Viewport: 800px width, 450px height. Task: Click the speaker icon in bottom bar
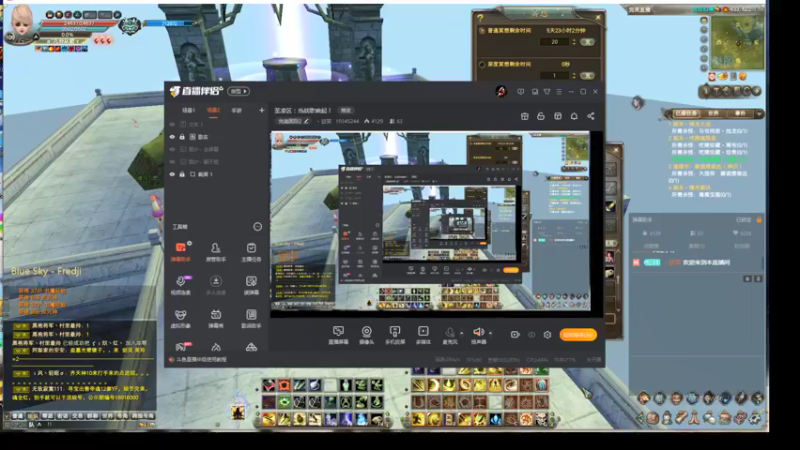pos(478,333)
